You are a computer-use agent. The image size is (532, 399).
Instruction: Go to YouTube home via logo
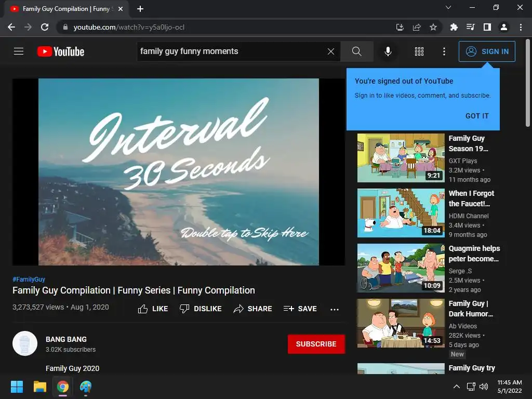tap(61, 51)
